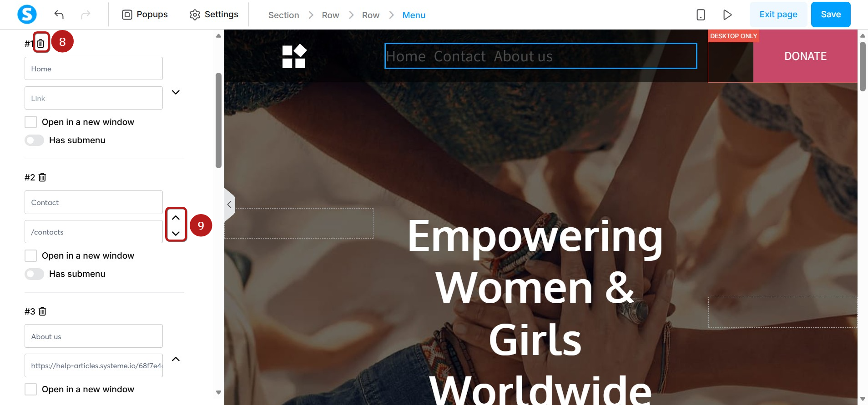Click the Save button

[831, 15]
